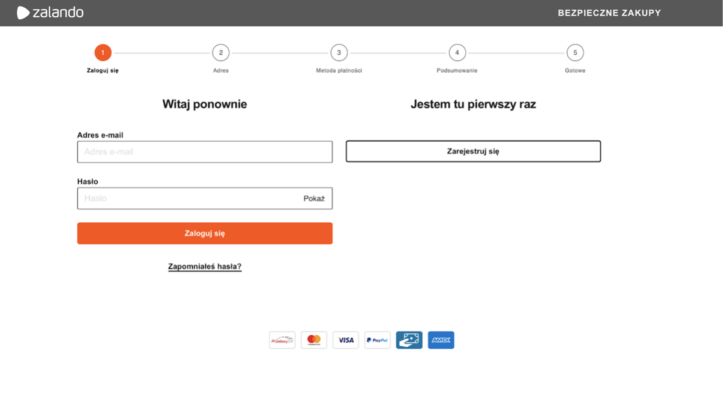Click the Zarejestruj się button
Image resolution: width=724 pixels, height=400 pixels.
pyautogui.click(x=473, y=152)
